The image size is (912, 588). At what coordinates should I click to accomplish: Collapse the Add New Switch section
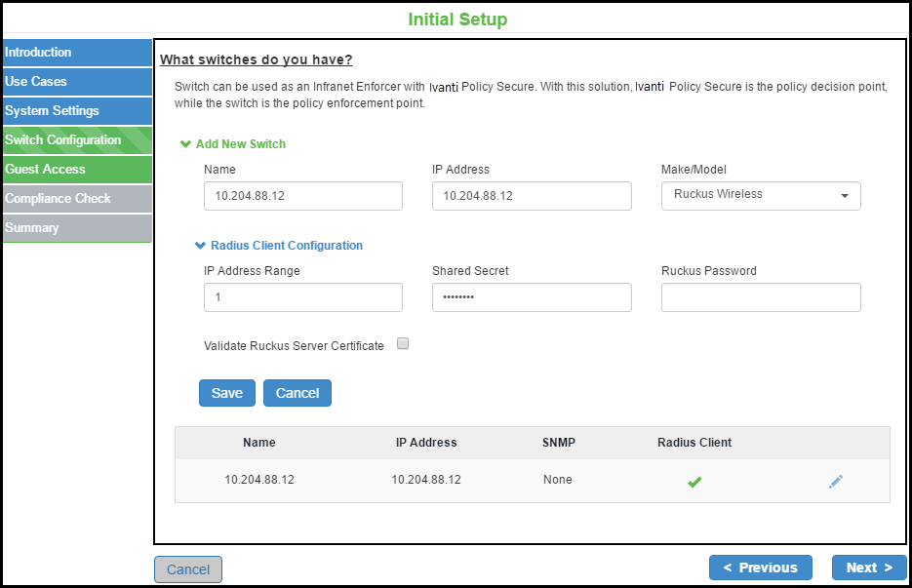(233, 144)
